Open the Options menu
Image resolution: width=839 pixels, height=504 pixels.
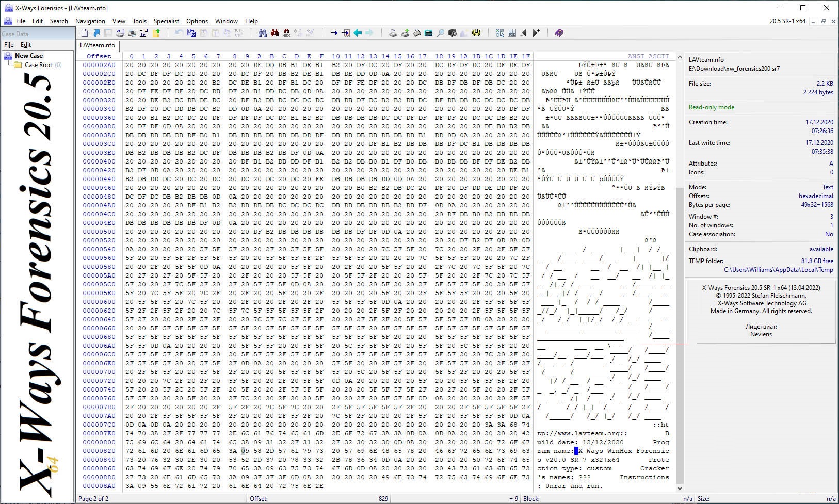[x=197, y=21]
